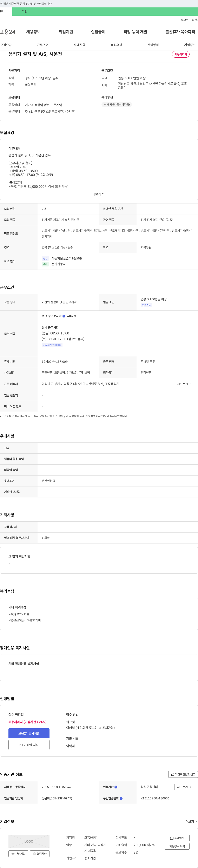This screenshot has height=868, width=198.
Task: Click the 국민연금, 고용보험, 산재보험, 건강보험 cell
Action: 66,373
